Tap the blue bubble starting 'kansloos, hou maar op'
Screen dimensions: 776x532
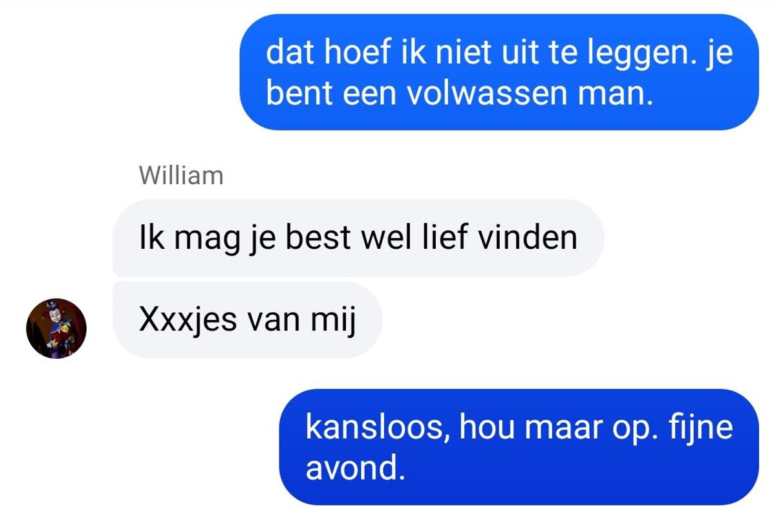coord(519,447)
